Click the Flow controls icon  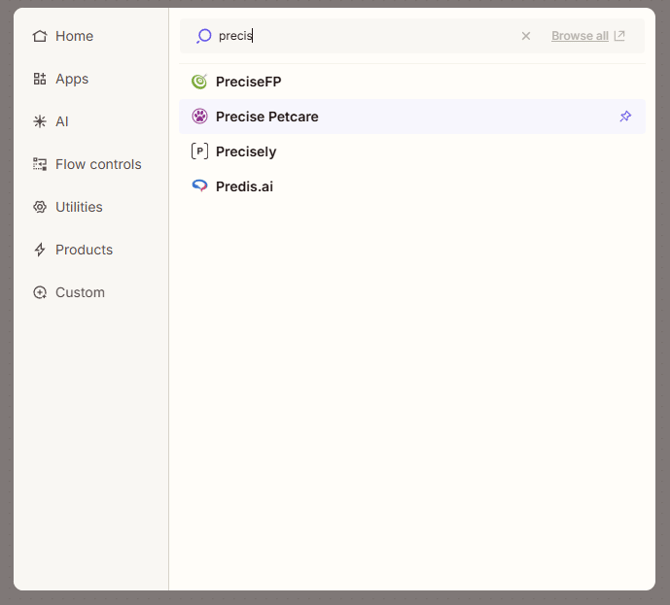tap(40, 164)
